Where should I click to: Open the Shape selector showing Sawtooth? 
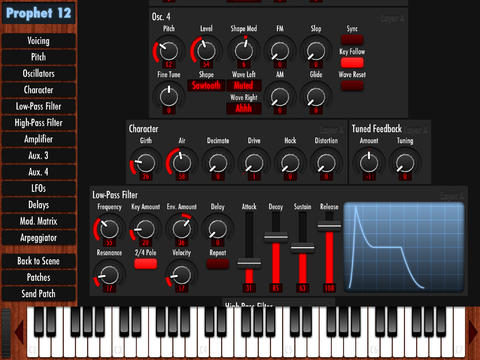tap(206, 85)
